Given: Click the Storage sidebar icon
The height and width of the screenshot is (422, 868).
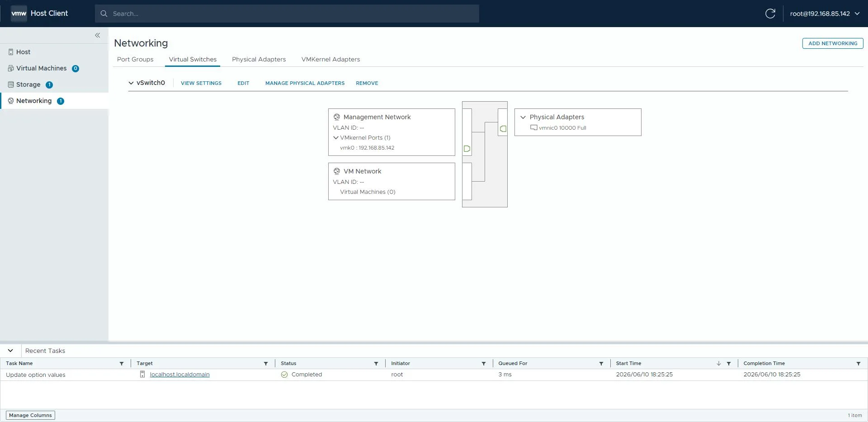Looking at the screenshot, I should point(11,84).
